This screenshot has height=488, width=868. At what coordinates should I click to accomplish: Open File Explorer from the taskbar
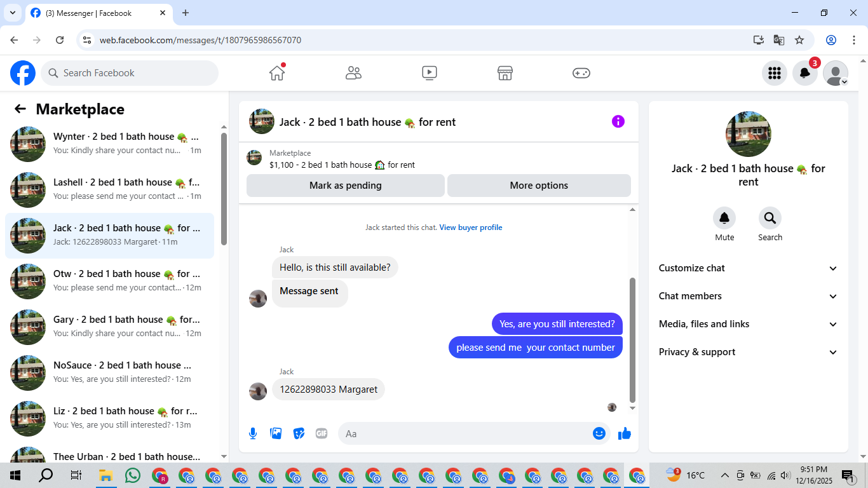point(105,475)
